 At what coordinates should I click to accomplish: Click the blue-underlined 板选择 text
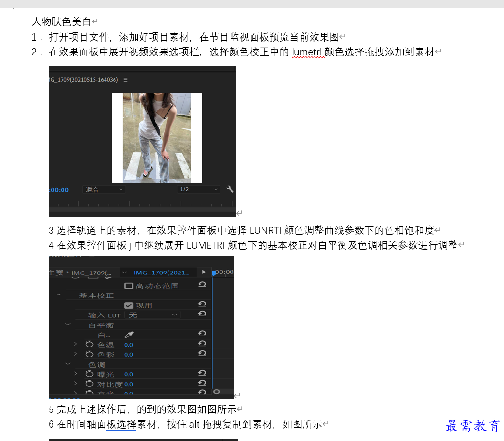122,424
